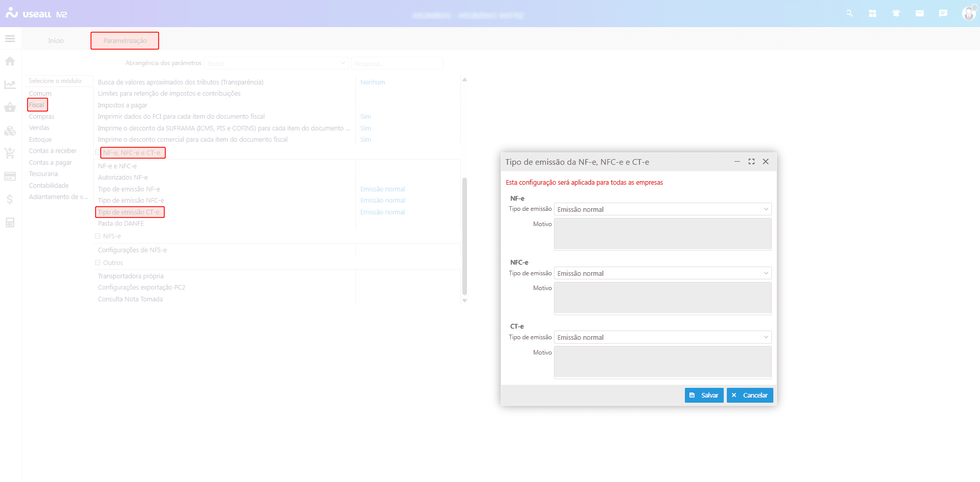Click the Salvar button
This screenshot has height=482, width=980.
point(704,396)
